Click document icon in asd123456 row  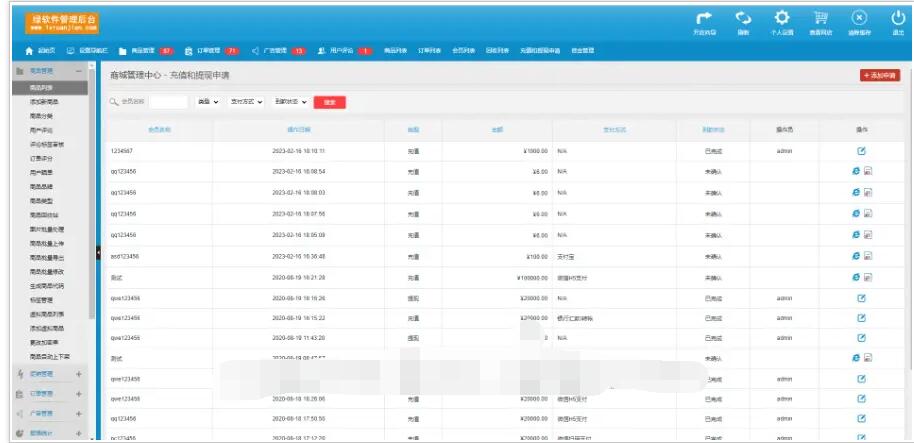[867, 256]
